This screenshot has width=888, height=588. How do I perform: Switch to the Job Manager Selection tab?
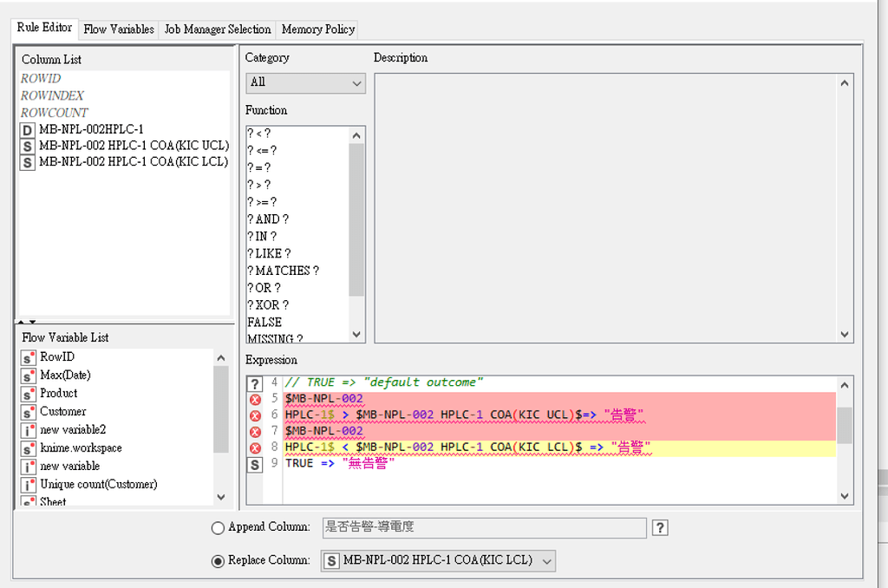(x=216, y=29)
